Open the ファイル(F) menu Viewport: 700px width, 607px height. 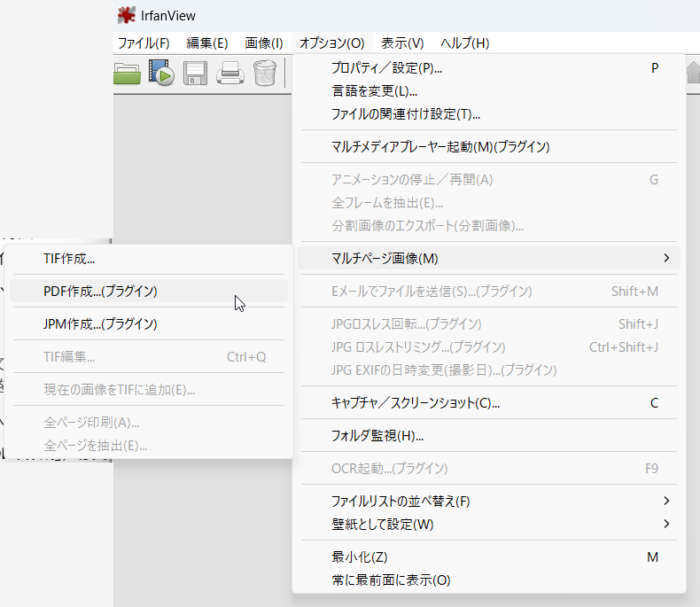point(144,43)
